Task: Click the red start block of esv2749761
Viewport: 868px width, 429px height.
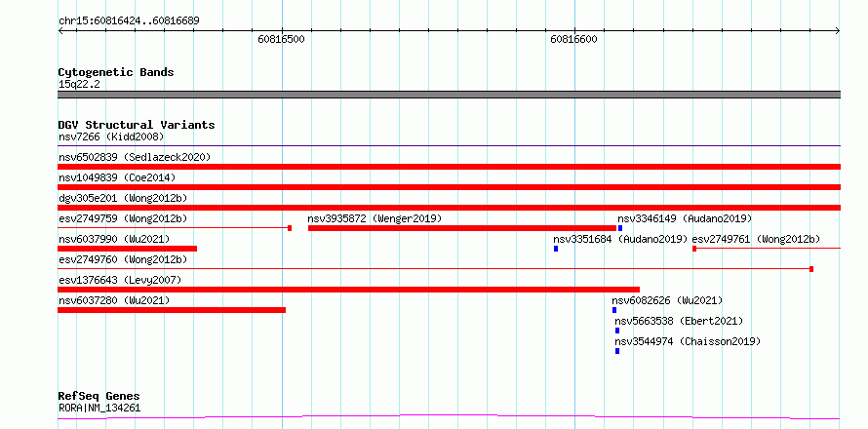Action: pos(694,249)
